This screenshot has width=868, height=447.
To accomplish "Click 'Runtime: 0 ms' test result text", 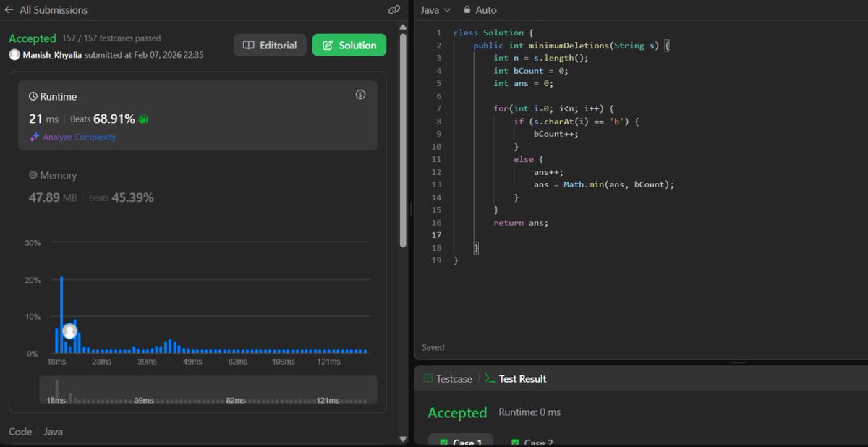I will coord(529,412).
